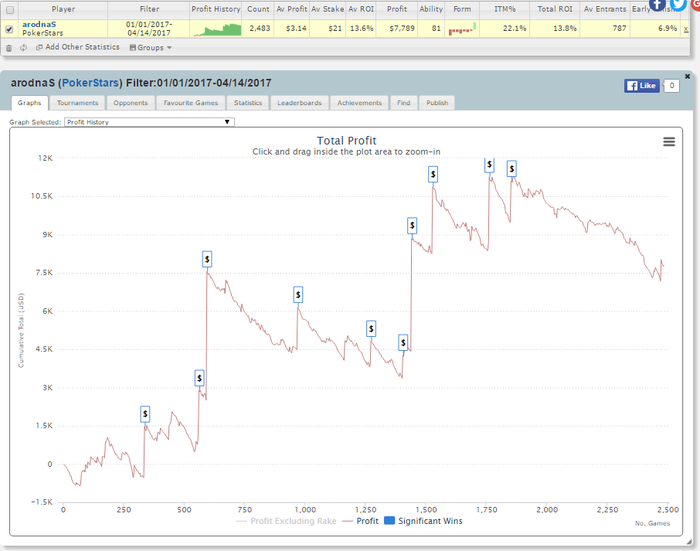Screen dimensions: 700x551
Task: Sort by the Av Entrants column header
Action: click(x=605, y=9)
